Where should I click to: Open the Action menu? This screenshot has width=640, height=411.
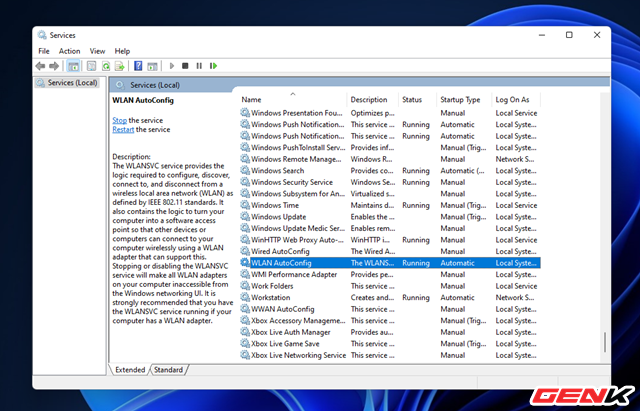pos(69,51)
